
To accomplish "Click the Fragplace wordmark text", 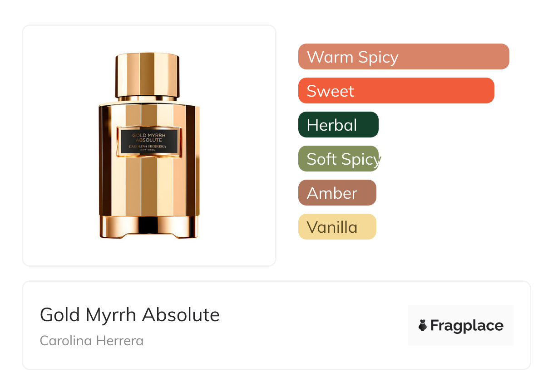I will 467,326.
